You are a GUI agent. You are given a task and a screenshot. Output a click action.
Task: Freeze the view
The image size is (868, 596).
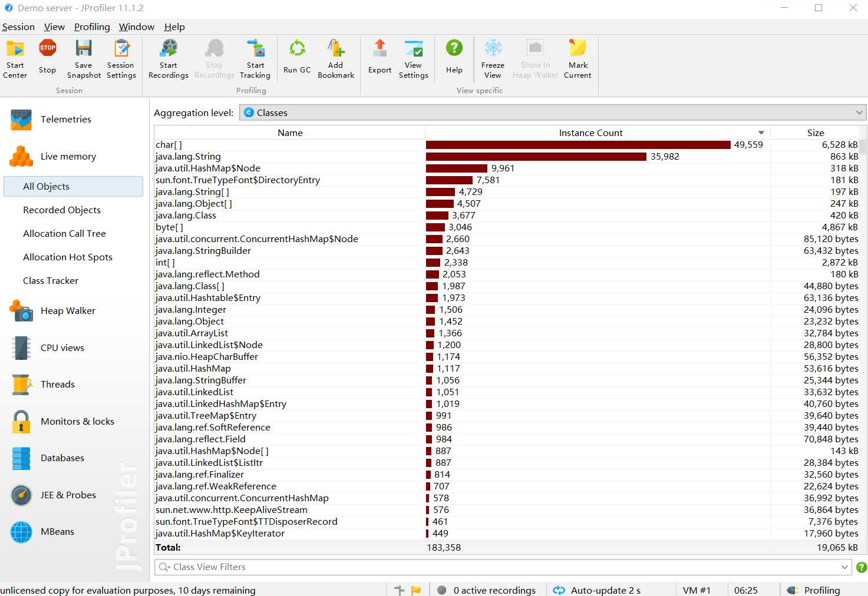coord(493,59)
